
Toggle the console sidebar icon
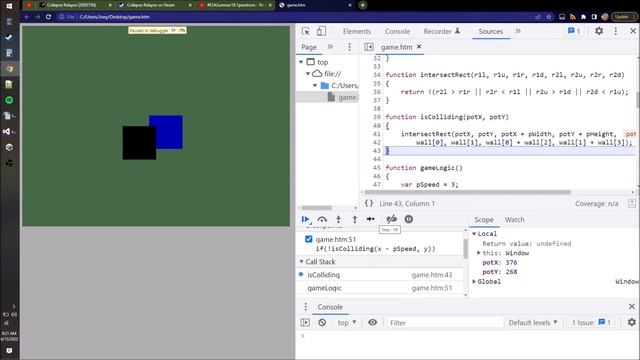point(305,322)
